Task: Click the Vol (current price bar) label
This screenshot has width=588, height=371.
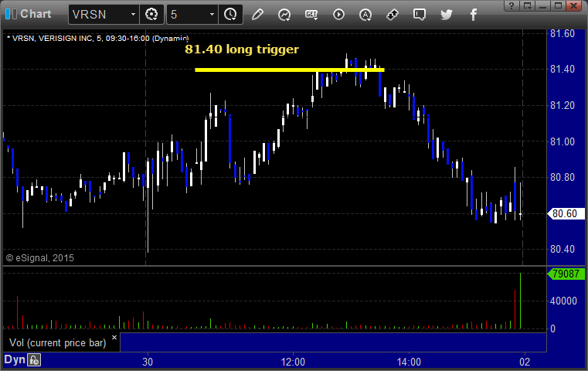Action: (x=58, y=342)
